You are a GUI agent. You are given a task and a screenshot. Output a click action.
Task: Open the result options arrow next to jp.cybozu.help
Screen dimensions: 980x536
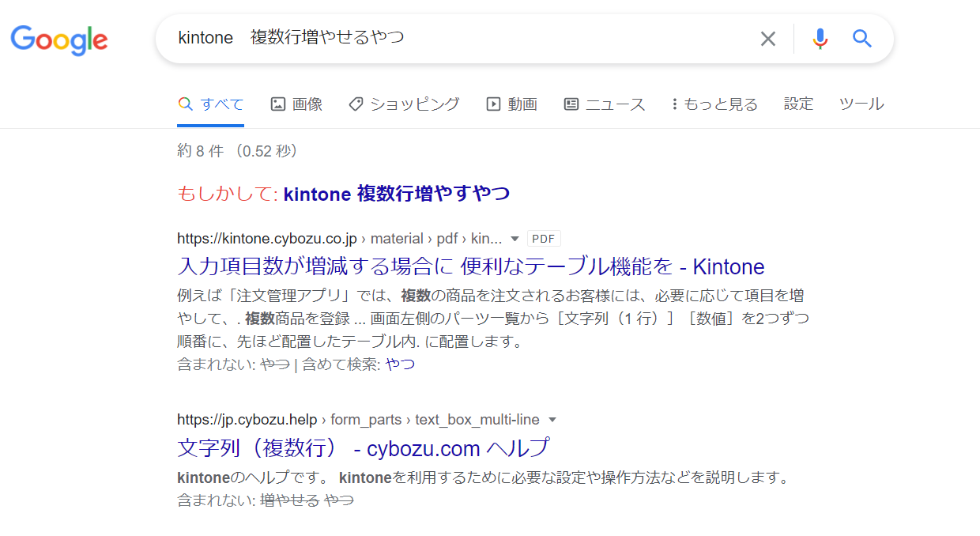(x=553, y=420)
